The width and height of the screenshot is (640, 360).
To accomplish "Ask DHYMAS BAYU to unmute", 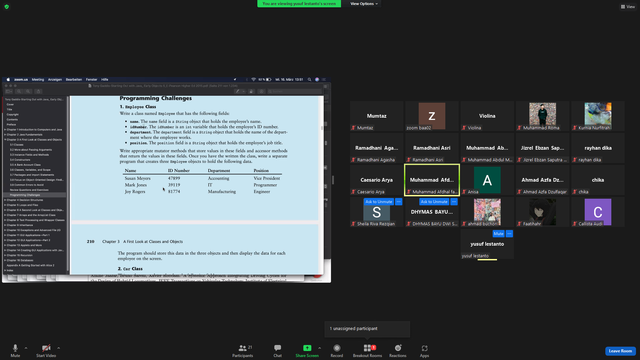I will click(x=434, y=202).
